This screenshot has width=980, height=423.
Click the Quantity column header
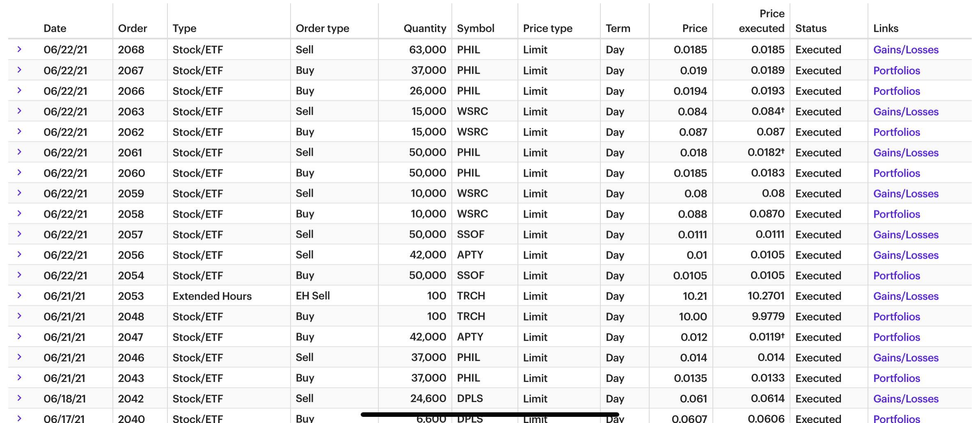point(424,28)
